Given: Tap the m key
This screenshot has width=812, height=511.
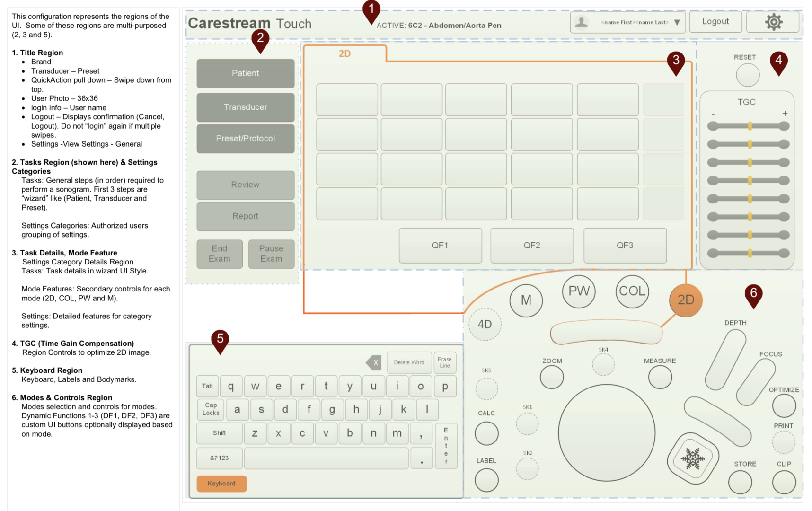Looking at the screenshot, I should tap(397, 433).
